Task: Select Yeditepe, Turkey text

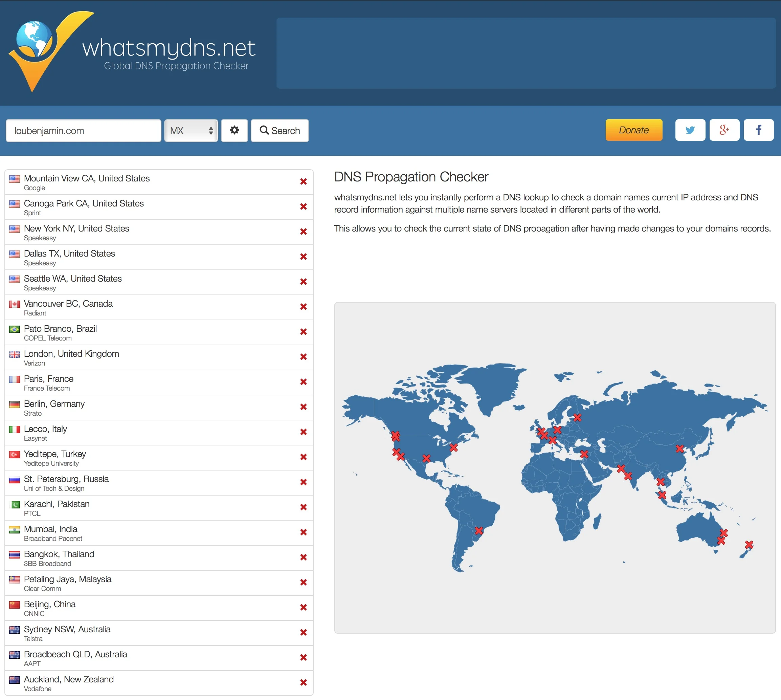Action: click(x=55, y=454)
